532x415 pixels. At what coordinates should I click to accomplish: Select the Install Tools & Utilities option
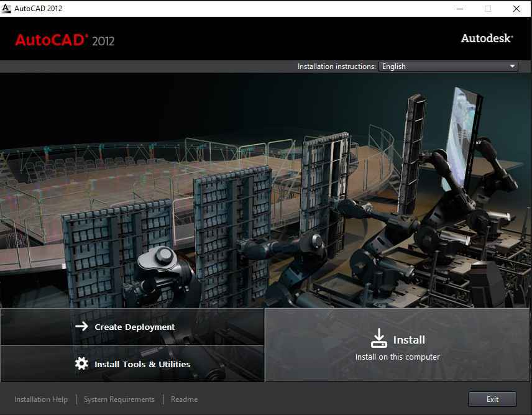142,364
